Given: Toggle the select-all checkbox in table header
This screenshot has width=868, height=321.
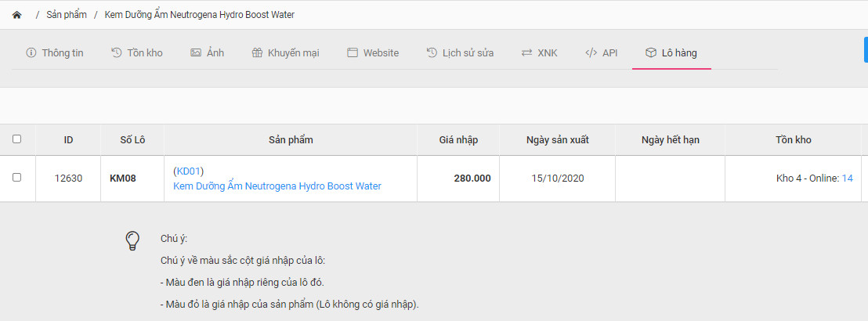Looking at the screenshot, I should click(x=16, y=139).
